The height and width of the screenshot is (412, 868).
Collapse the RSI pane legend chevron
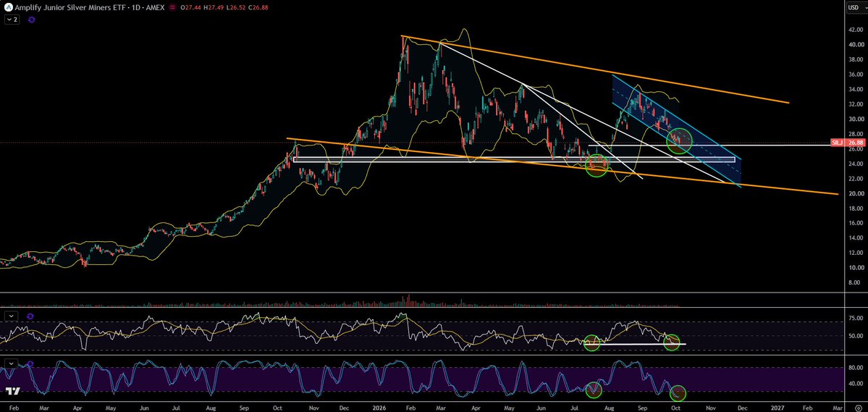point(11,316)
